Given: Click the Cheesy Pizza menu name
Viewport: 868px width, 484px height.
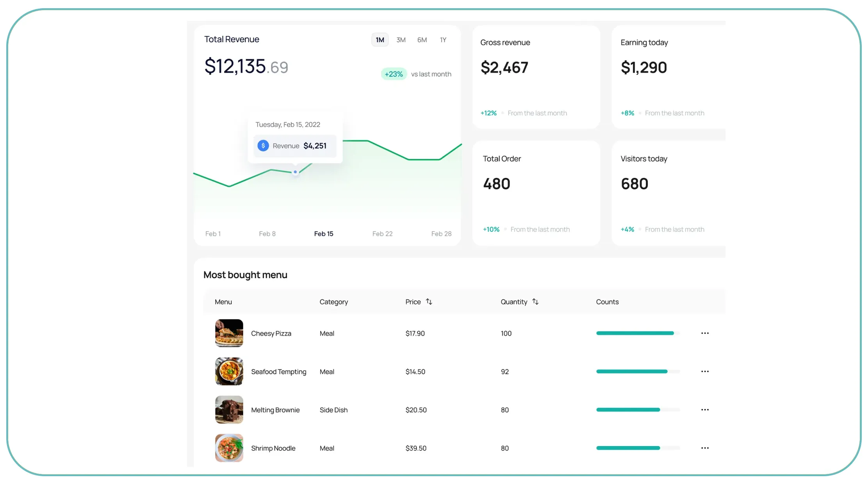Looking at the screenshot, I should 271,333.
